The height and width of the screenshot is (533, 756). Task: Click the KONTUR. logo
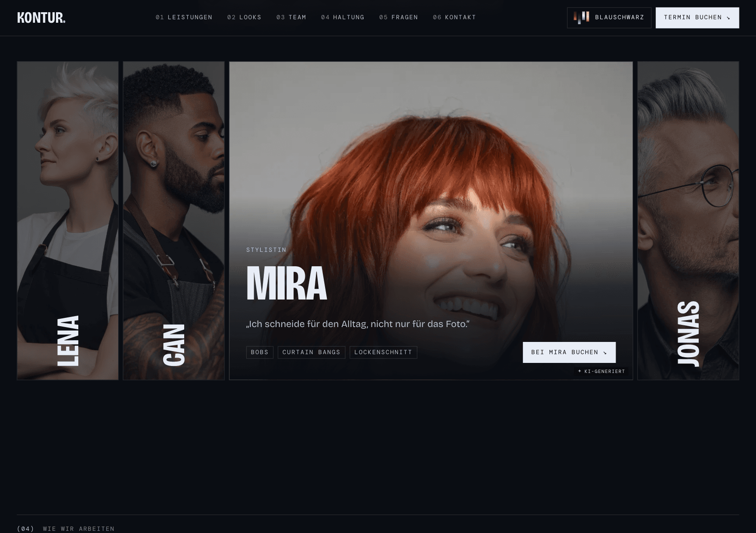(41, 17)
